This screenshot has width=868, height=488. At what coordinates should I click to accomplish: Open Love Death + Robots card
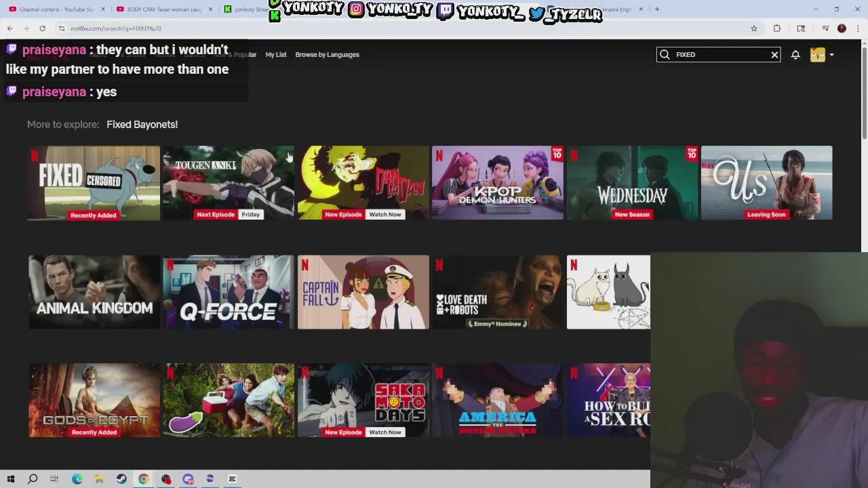(498, 292)
